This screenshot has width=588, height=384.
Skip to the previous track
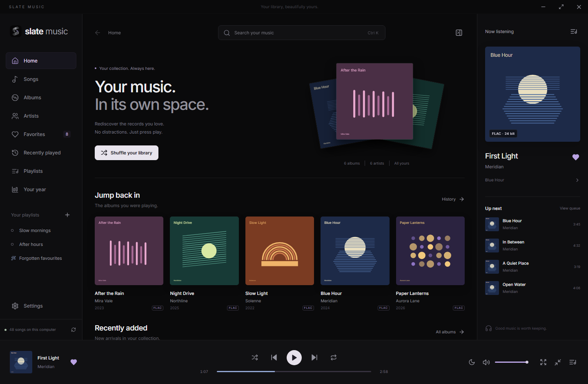[x=274, y=357]
